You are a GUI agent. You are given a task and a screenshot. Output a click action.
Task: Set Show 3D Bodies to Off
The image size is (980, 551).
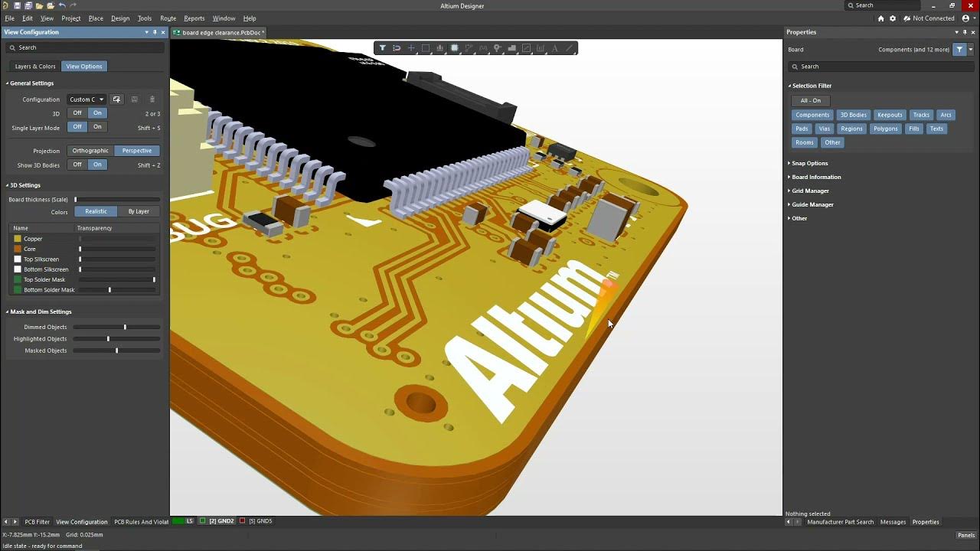77,165
